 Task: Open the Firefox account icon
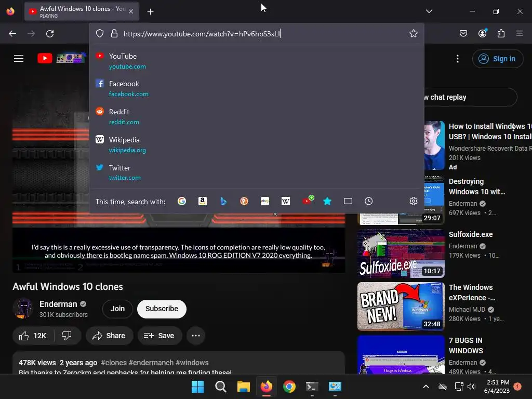(482, 33)
